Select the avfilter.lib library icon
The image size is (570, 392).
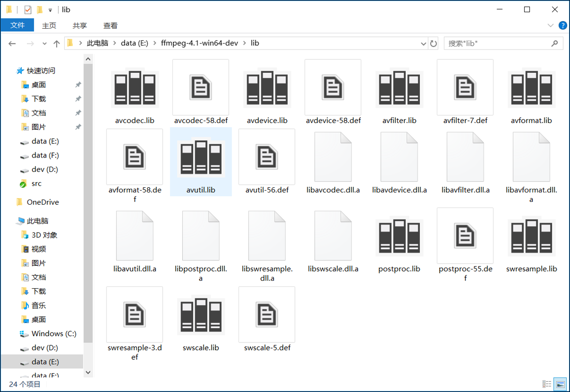click(399, 88)
